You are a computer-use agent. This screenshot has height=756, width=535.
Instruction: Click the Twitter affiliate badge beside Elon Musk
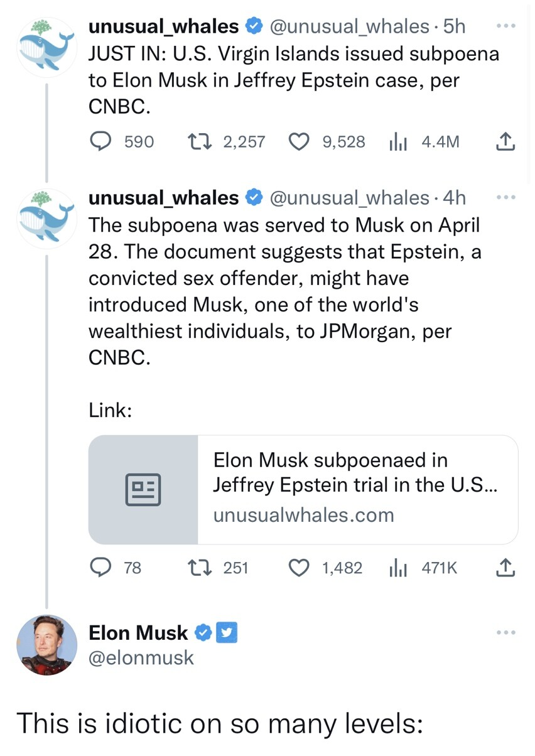227,633
